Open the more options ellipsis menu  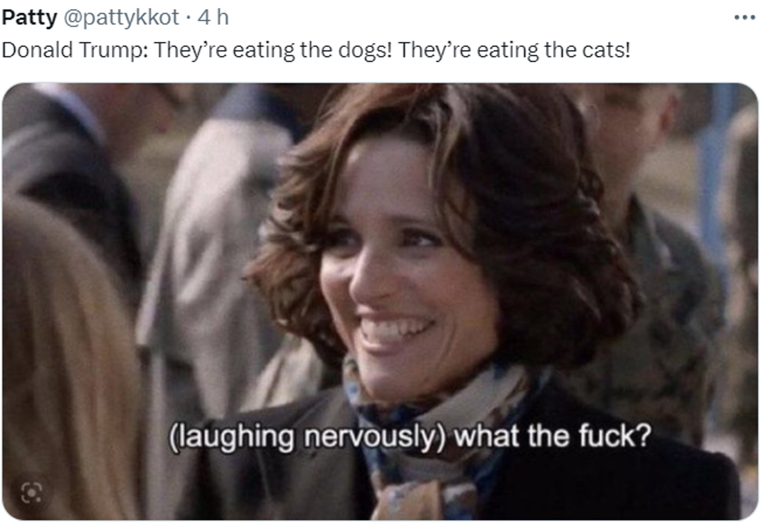click(744, 18)
